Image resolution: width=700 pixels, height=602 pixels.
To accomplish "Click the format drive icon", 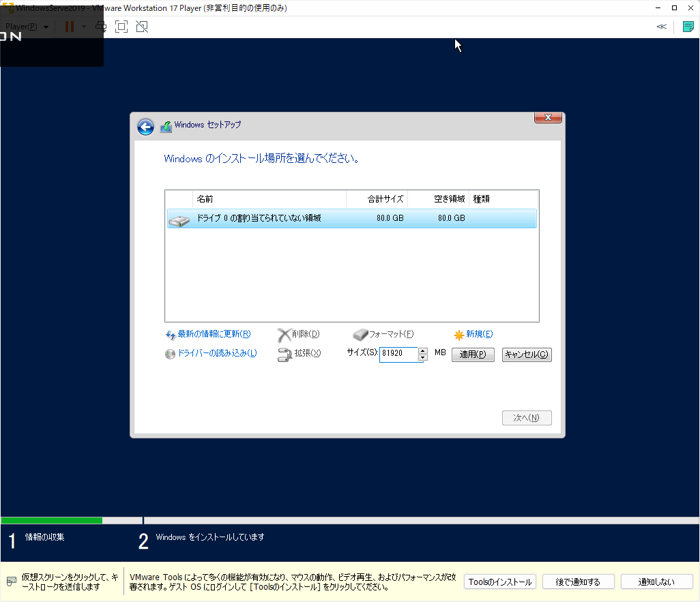I will click(x=360, y=335).
